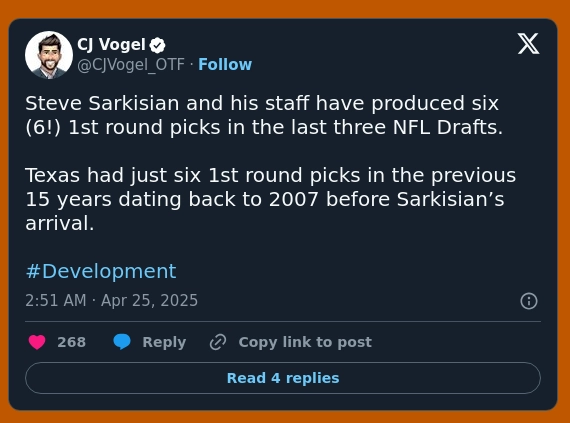Select Copy link to post
The height and width of the screenshot is (423, 570).
click(x=305, y=342)
